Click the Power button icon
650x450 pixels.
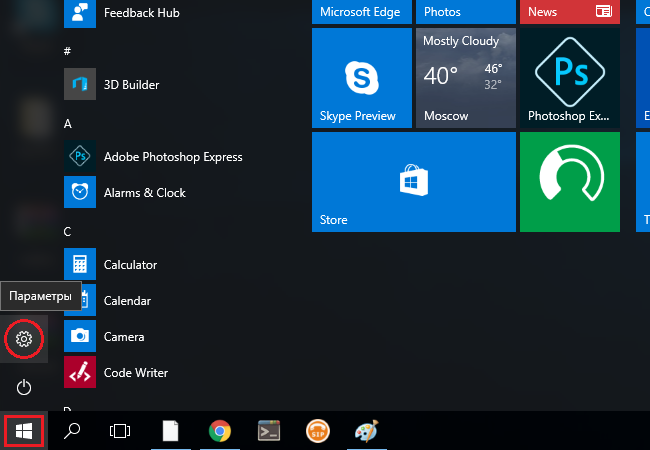pos(24,387)
